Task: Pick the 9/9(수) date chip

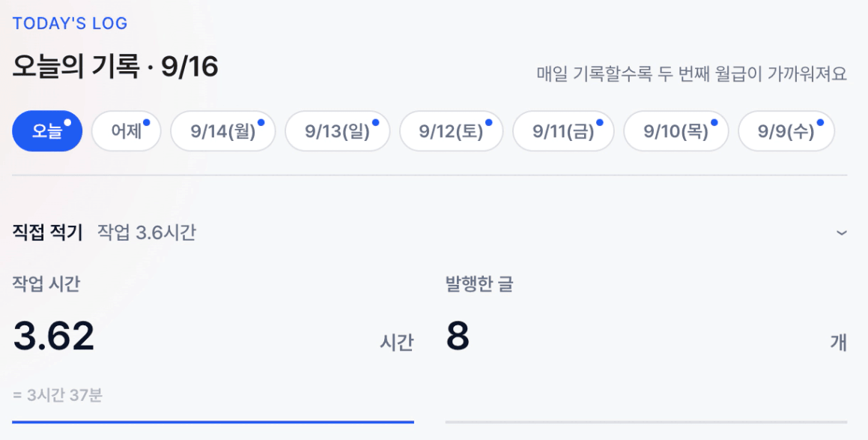Action: [x=786, y=130]
